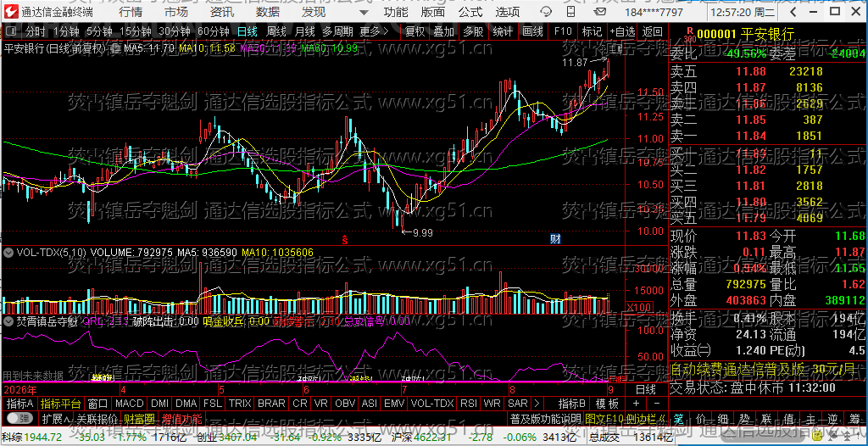
Task: Switch to the 5分钟 period tab
Action: [98, 31]
